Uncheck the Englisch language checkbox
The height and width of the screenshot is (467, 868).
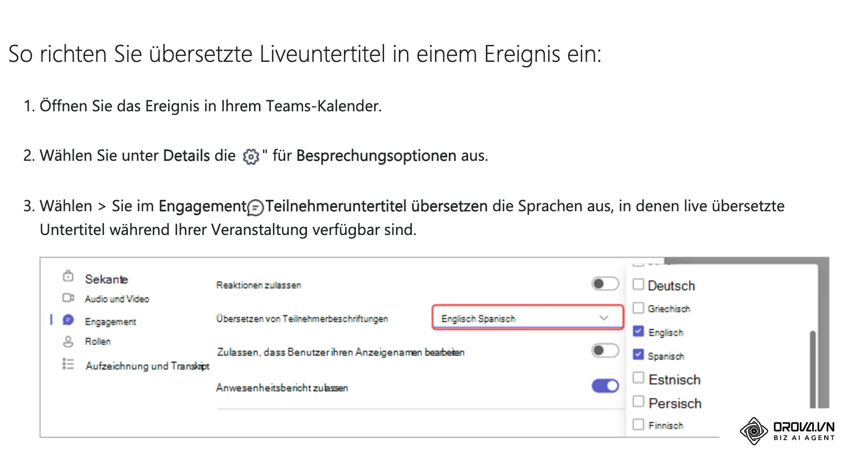click(639, 331)
